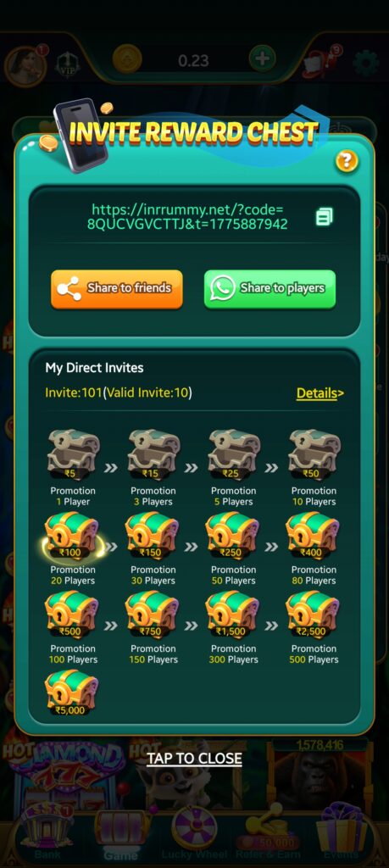This screenshot has width=389, height=868.
Task: Select the ₹2,500 chest for 500 players
Action: tap(314, 615)
